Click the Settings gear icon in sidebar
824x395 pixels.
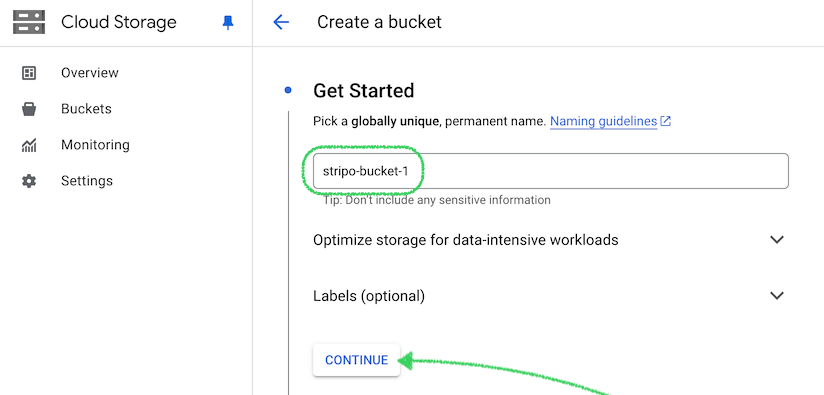point(29,181)
